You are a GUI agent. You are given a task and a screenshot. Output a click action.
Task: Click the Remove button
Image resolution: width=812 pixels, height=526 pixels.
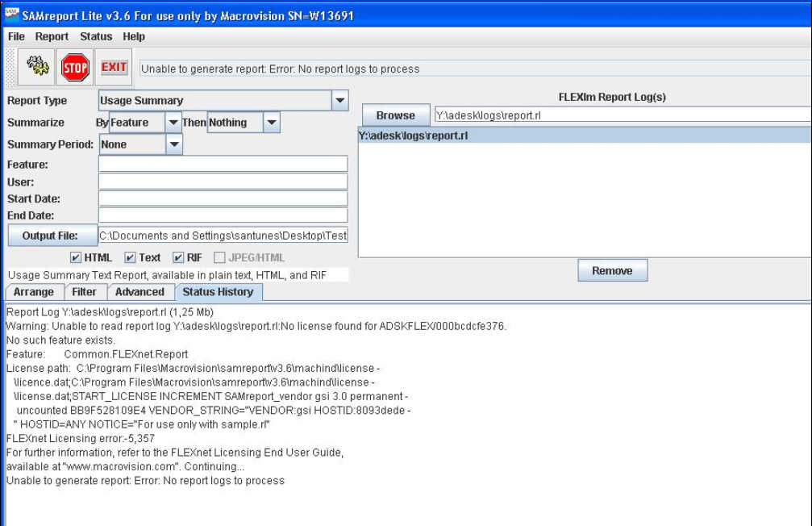[x=612, y=271]
